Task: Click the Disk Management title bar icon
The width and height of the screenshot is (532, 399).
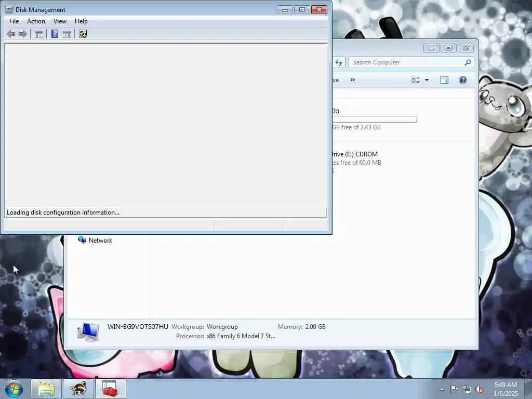Action: [9, 9]
